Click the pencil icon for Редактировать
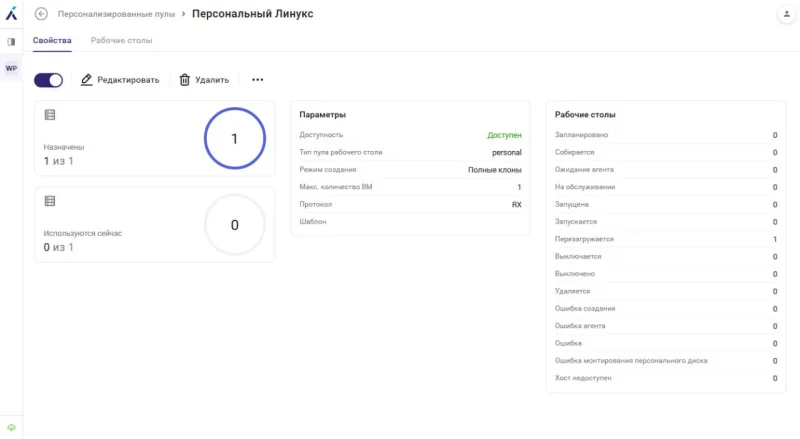Image resolution: width=800 pixels, height=439 pixels. pyautogui.click(x=87, y=80)
